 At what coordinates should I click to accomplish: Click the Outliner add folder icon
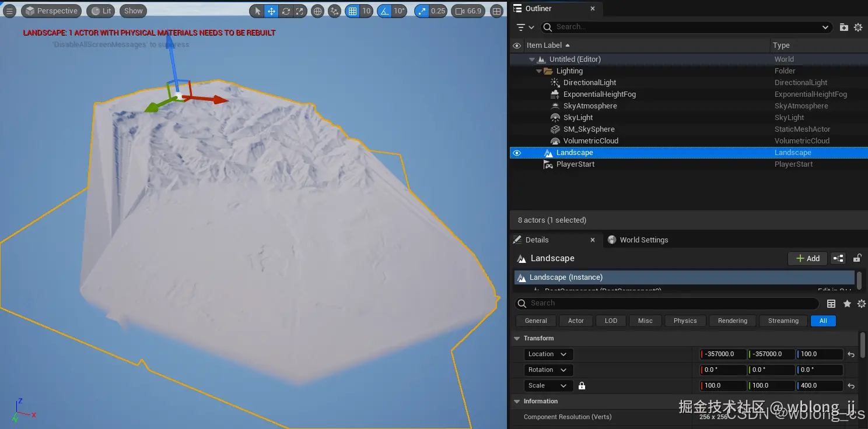(x=843, y=27)
